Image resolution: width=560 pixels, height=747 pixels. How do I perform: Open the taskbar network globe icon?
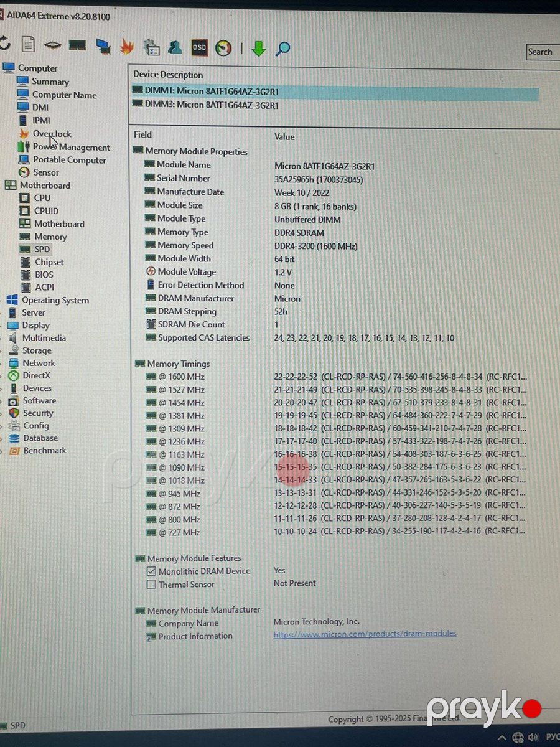517,738
